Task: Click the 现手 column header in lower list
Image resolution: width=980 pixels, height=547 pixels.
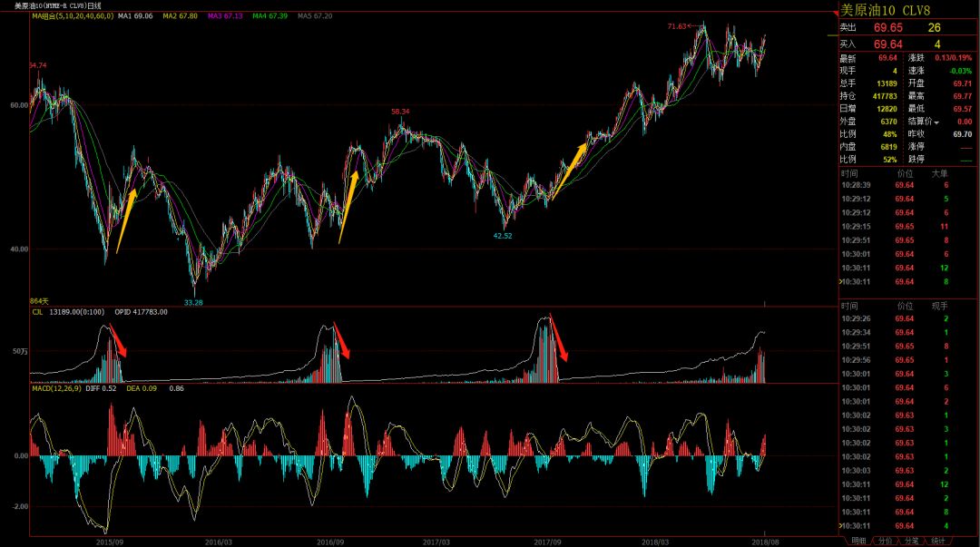Action: 939,307
